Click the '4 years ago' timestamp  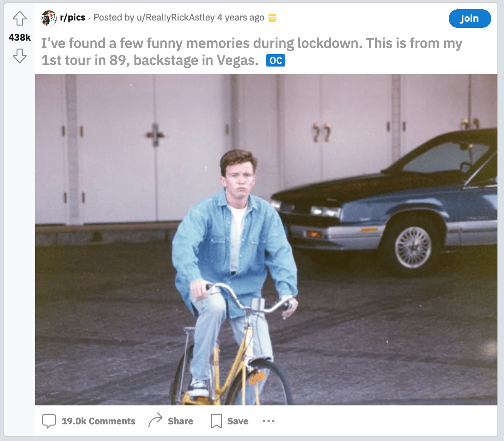[240, 17]
